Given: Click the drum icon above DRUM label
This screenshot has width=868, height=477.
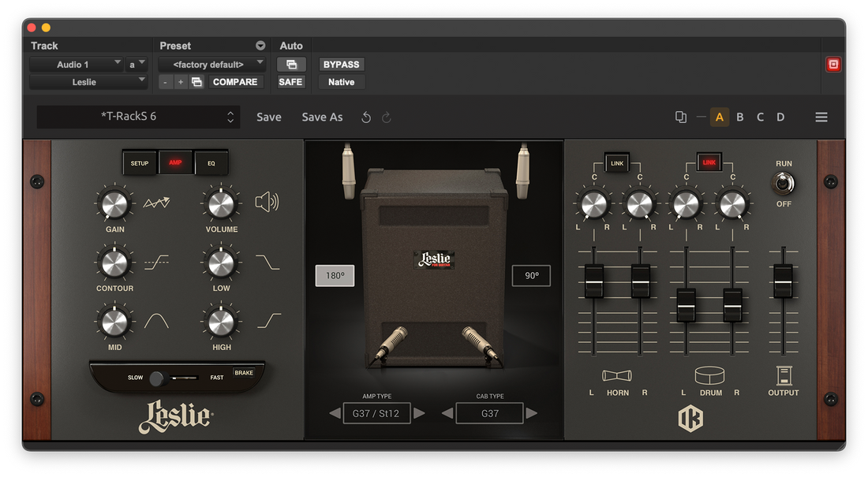Looking at the screenshot, I should 709,375.
